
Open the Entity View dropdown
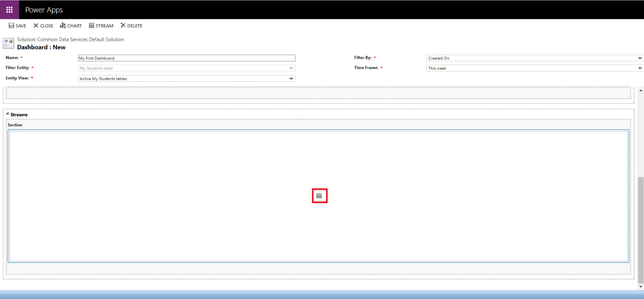tap(186, 78)
